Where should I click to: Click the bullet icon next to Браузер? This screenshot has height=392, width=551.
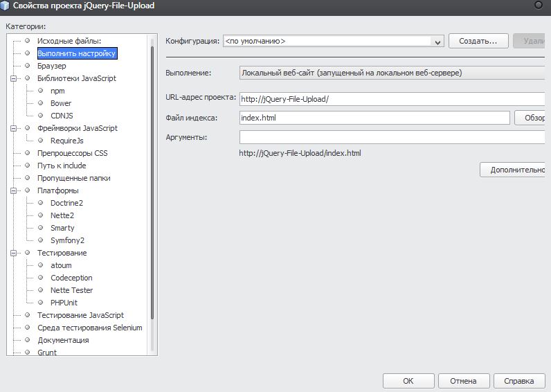pos(28,66)
